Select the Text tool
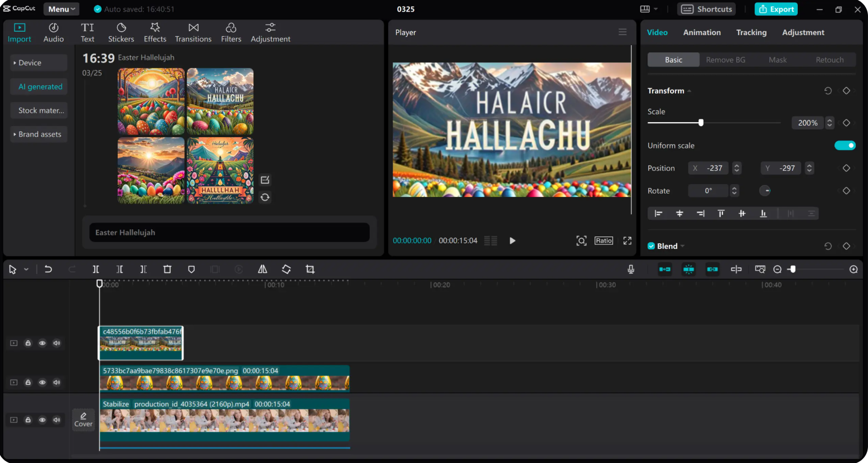The height and width of the screenshot is (463, 868). coord(88,32)
